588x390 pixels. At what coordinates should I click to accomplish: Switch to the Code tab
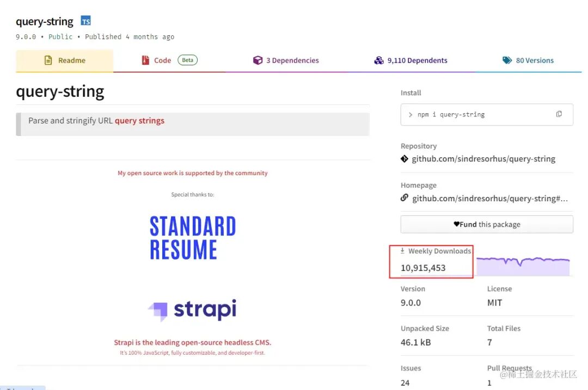(169, 60)
